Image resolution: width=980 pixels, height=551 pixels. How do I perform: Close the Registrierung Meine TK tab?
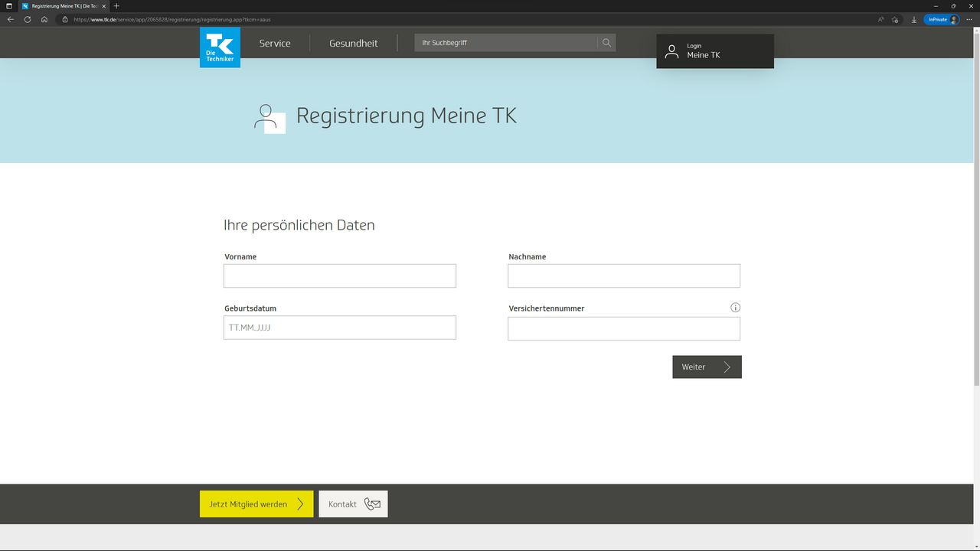tap(103, 6)
